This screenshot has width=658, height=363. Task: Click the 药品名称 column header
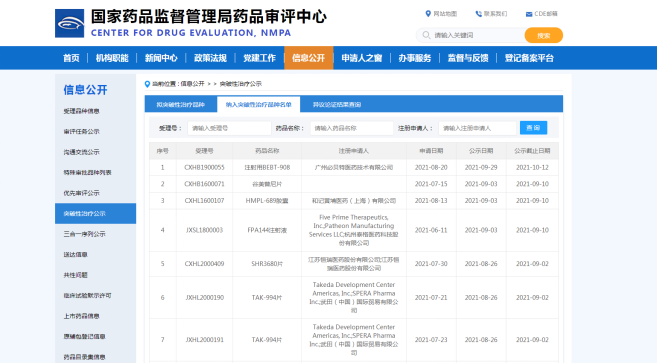267,151
